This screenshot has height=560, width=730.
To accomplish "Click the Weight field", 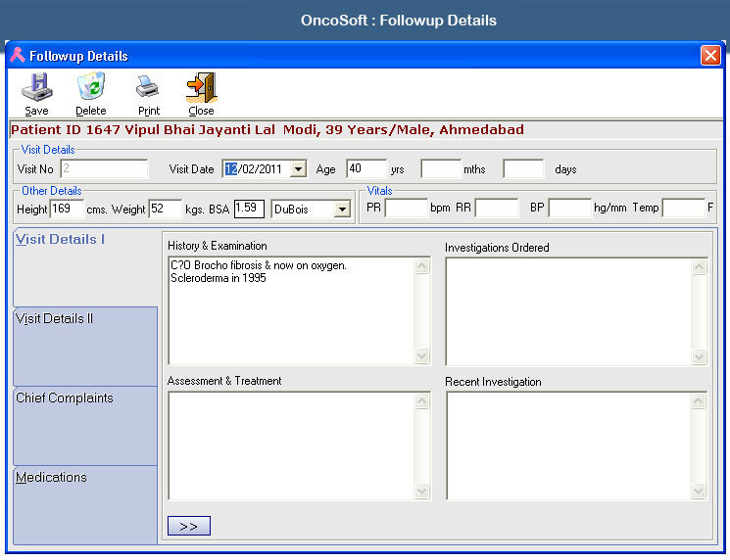I will pyautogui.click(x=166, y=209).
